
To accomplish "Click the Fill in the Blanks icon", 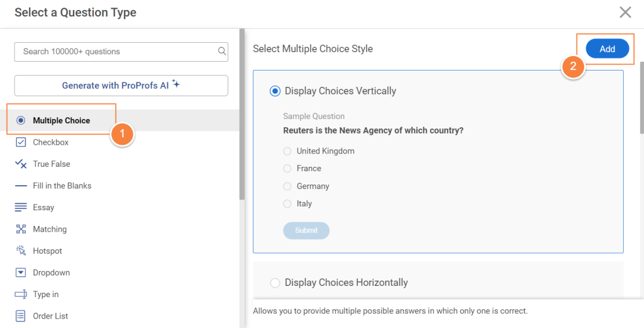I will click(x=21, y=186).
